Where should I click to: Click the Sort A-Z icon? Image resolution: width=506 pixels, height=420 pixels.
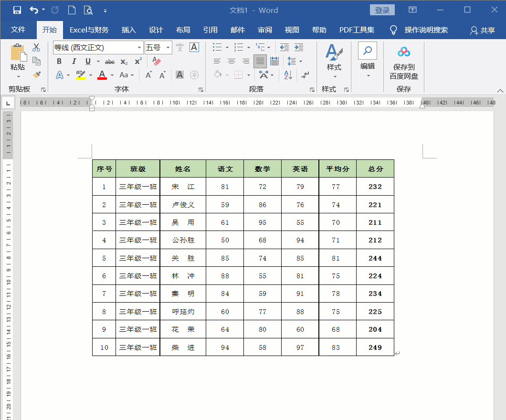point(288,75)
